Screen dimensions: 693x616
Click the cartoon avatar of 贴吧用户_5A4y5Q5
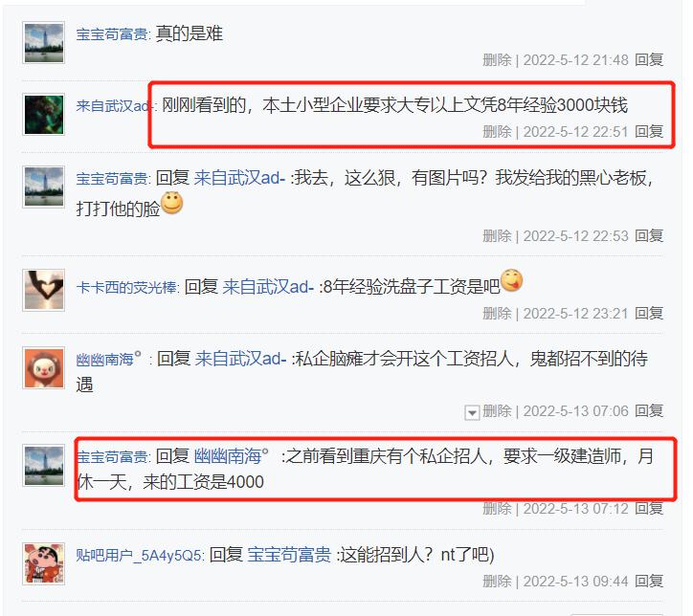(x=44, y=563)
